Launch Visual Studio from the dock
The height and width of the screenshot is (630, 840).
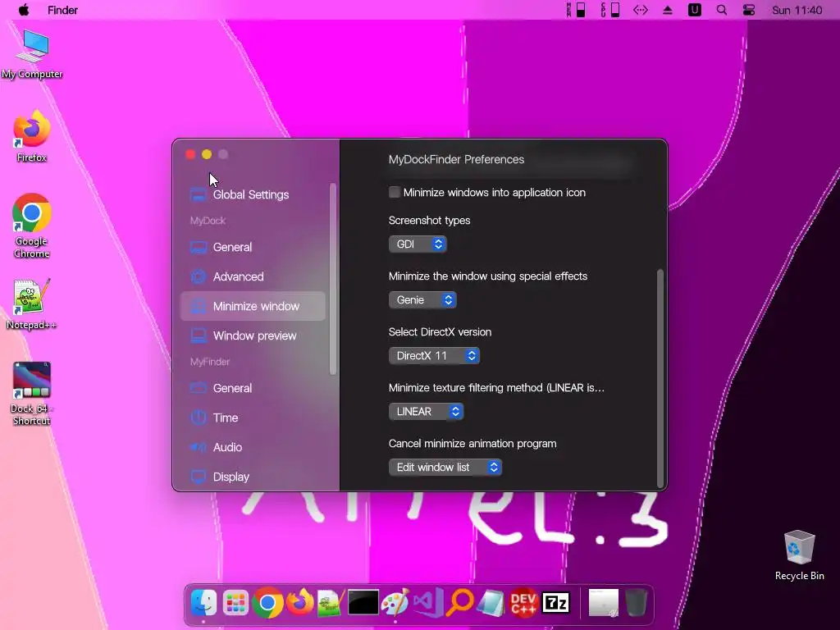pos(428,602)
